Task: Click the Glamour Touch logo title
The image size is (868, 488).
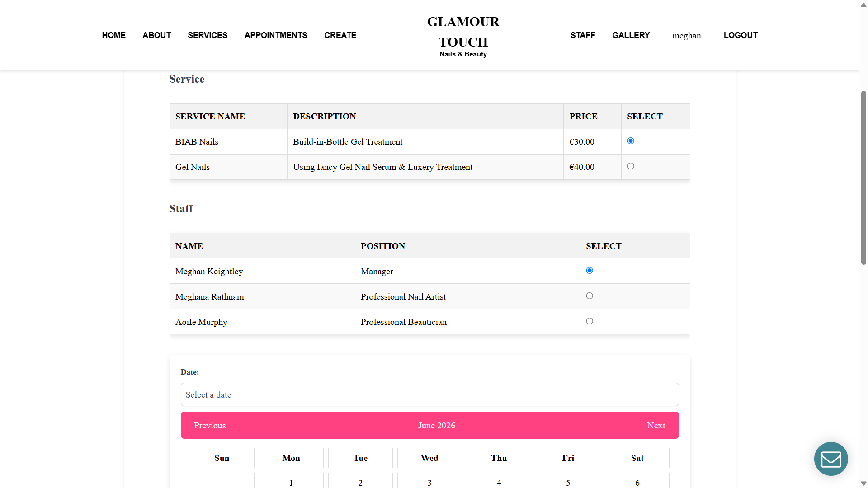Action: [463, 32]
